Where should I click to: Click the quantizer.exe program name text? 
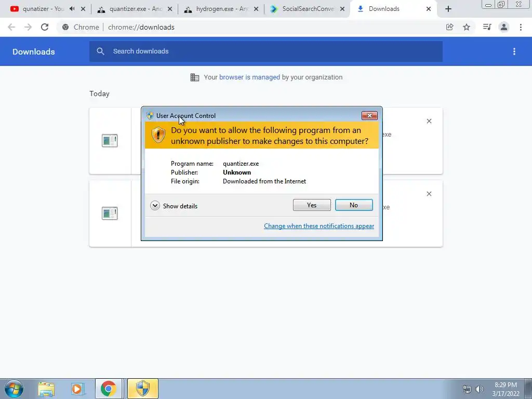click(x=241, y=164)
